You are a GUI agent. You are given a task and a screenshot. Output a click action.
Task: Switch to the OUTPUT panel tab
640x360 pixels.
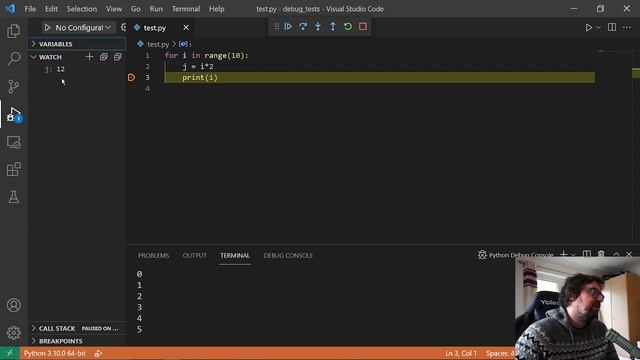pos(194,256)
